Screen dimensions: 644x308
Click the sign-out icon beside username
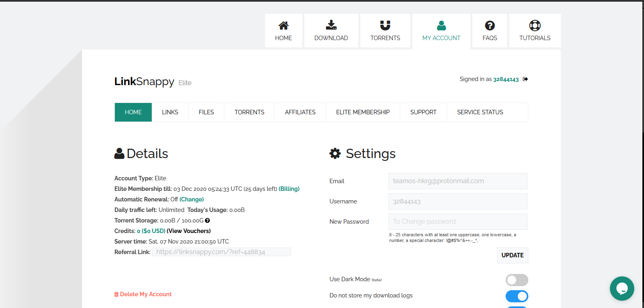click(x=525, y=79)
